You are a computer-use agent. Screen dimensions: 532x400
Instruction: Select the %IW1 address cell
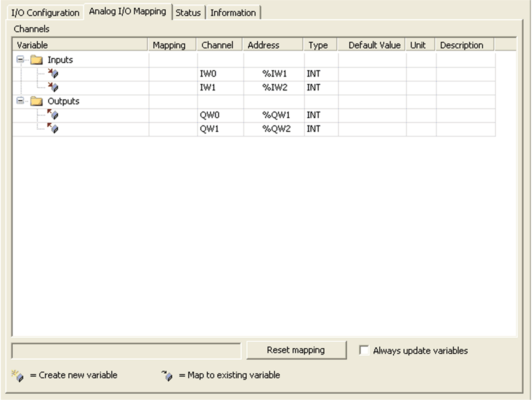point(274,74)
